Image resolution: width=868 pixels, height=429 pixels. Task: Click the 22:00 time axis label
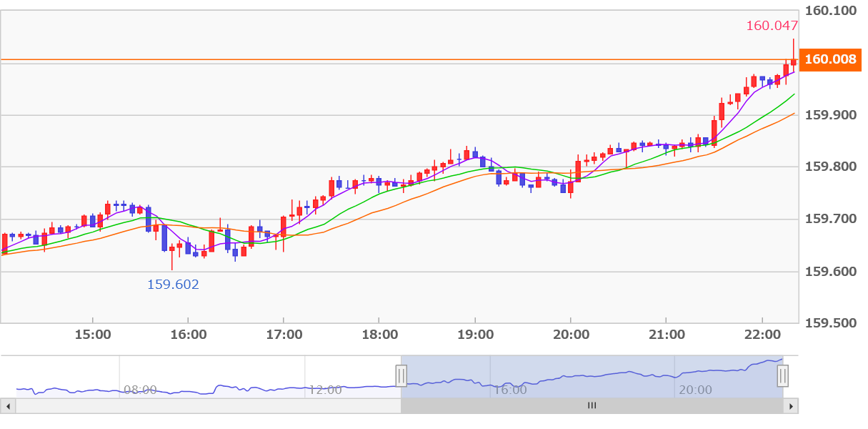tap(762, 335)
